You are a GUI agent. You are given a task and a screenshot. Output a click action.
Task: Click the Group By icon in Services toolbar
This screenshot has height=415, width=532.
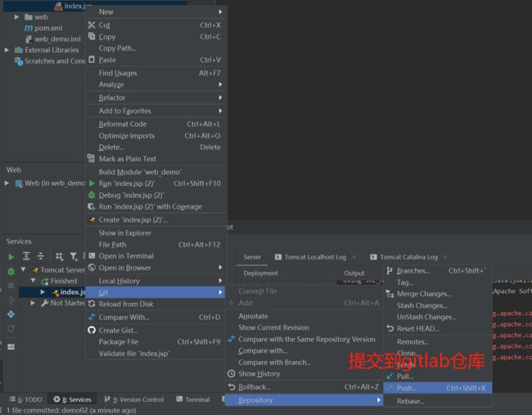click(x=59, y=256)
